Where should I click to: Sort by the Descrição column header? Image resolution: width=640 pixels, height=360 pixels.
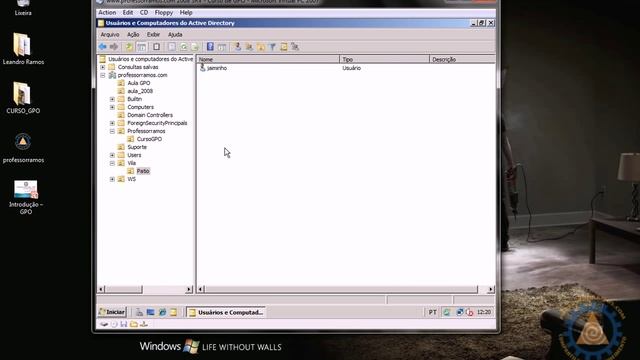[x=462, y=59]
